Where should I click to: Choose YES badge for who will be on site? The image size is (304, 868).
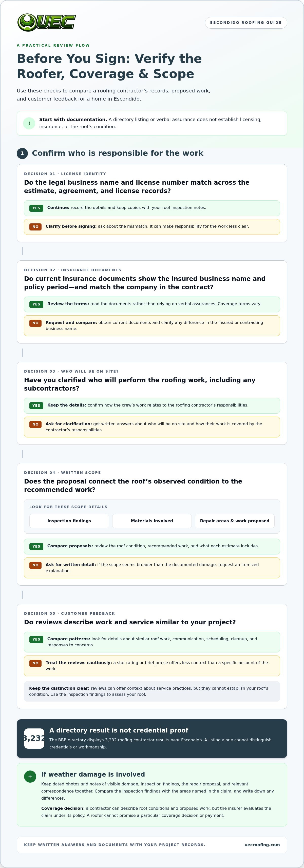click(36, 406)
